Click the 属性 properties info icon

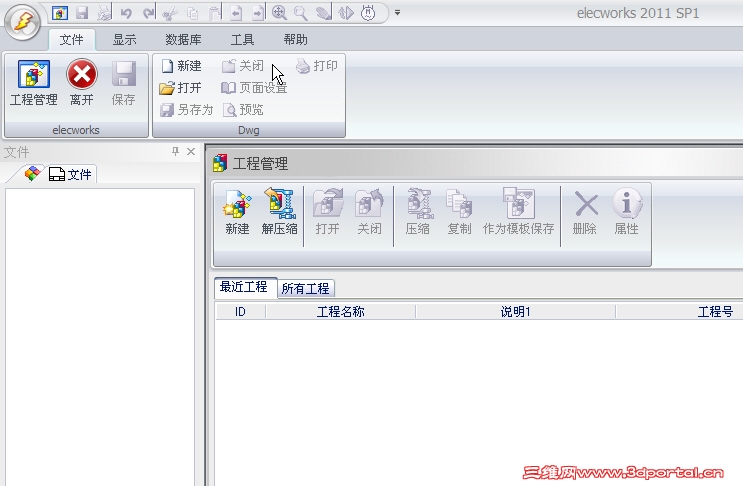pos(626,212)
